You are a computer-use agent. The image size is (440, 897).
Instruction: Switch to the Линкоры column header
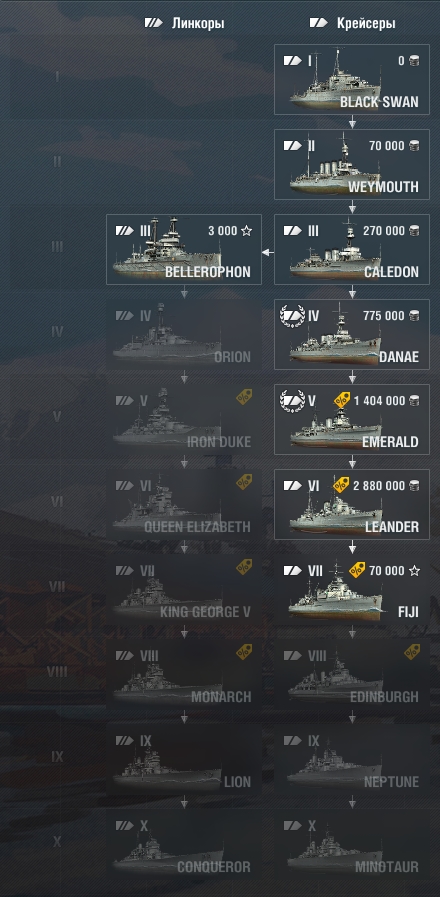[x=184, y=23]
